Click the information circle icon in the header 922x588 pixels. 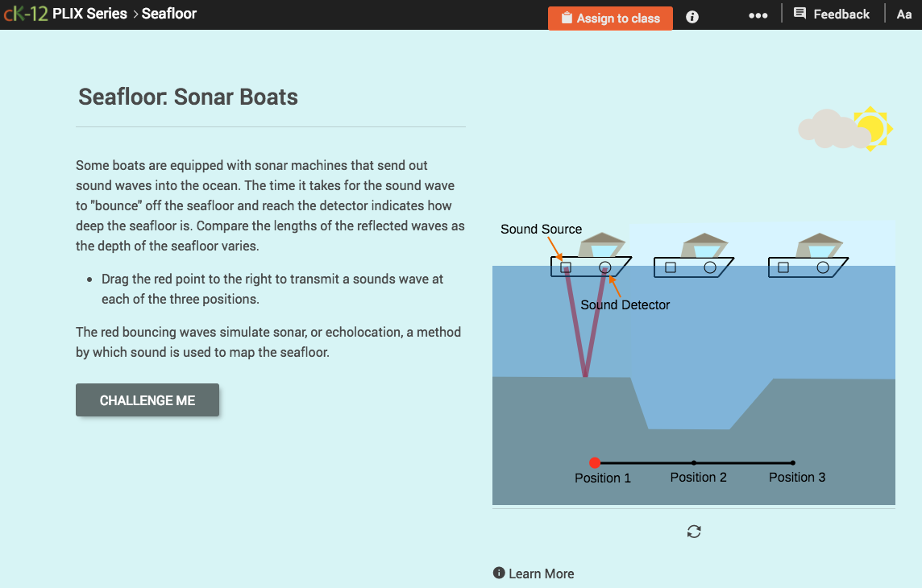point(691,15)
